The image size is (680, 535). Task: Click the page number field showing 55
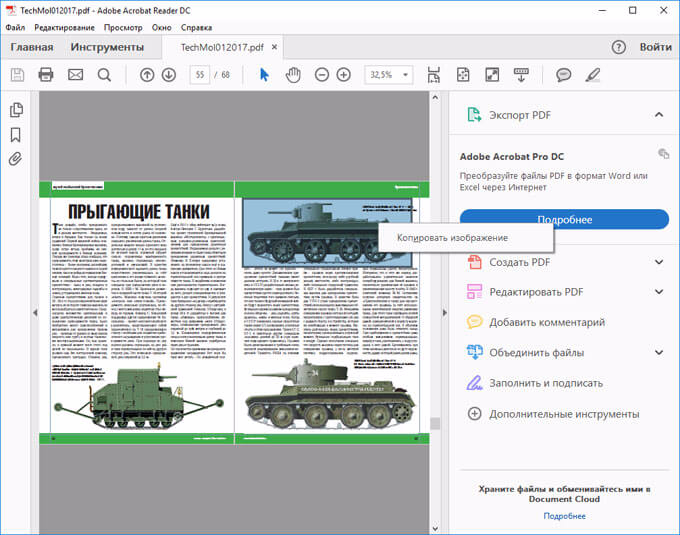[199, 75]
